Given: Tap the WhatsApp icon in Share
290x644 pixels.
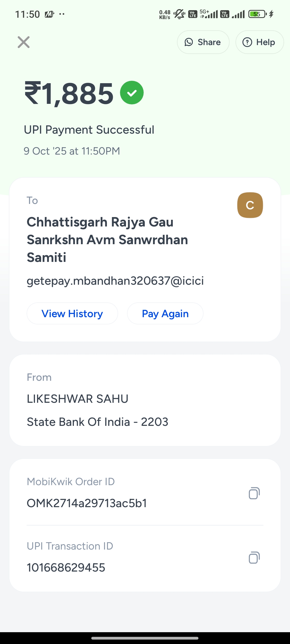Looking at the screenshot, I should (x=189, y=42).
